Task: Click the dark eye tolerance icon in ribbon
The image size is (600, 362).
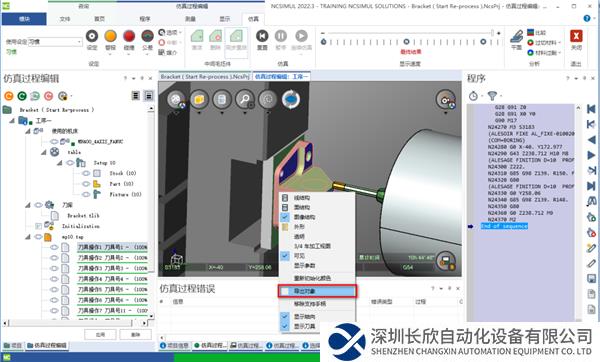Action: tap(147, 36)
